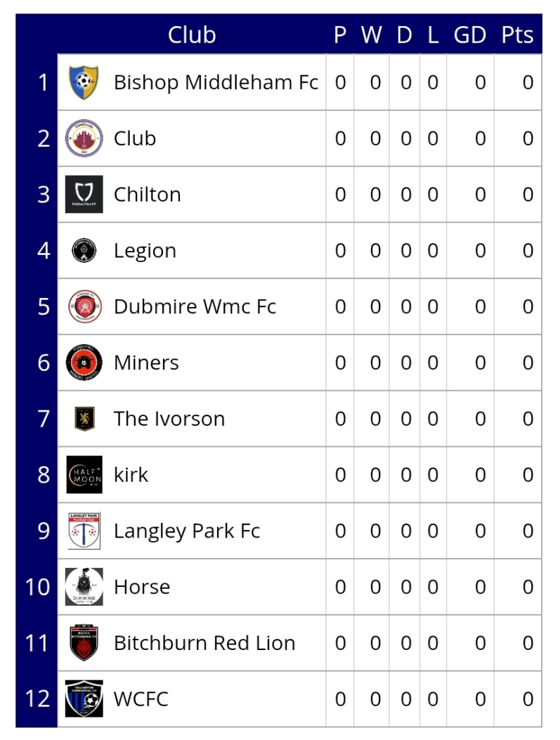Select the Bitchburn Red Lion team name
This screenshot has height=740, width=560.
coord(204,643)
